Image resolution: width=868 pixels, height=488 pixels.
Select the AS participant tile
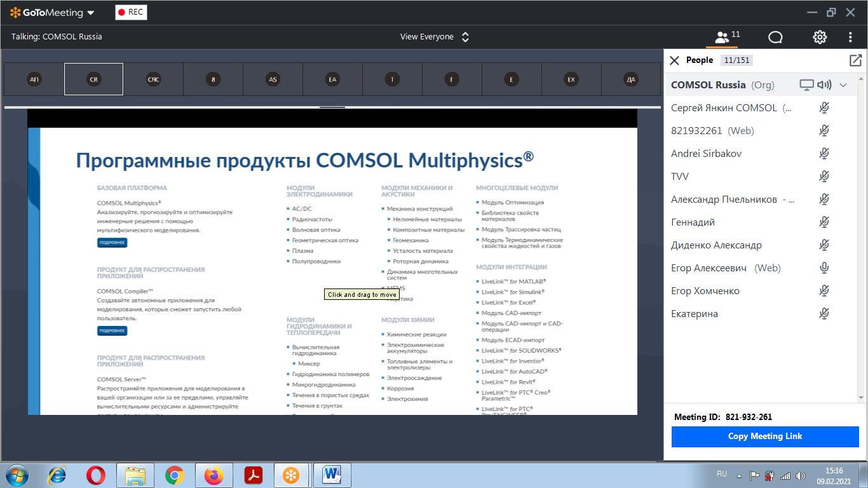click(273, 79)
